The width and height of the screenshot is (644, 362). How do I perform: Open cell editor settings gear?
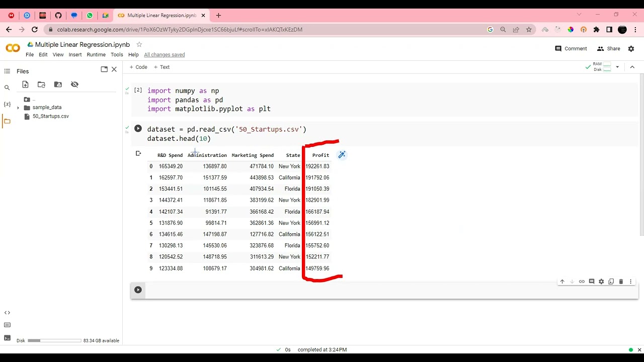[x=601, y=282]
